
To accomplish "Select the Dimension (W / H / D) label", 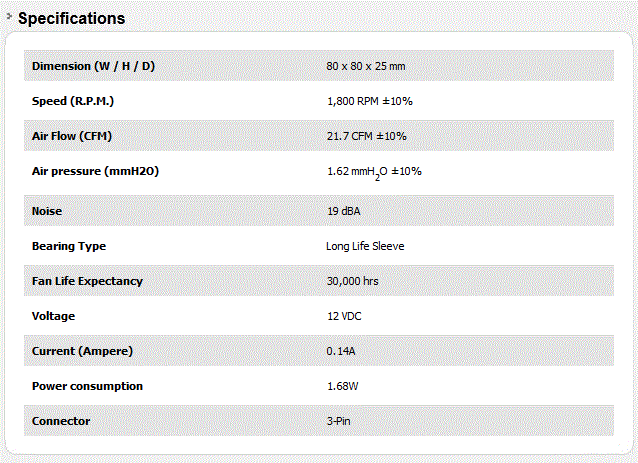I will 93,66.
